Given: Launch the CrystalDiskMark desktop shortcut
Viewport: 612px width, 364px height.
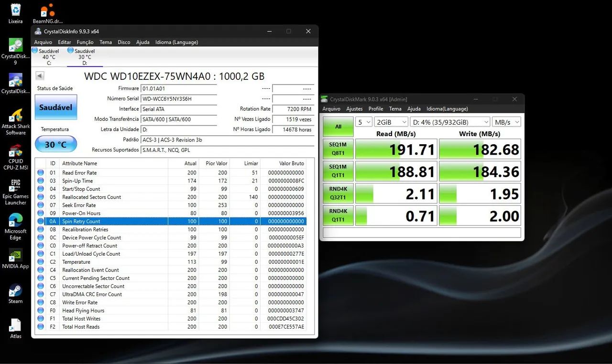Looking at the screenshot, I should tap(16, 84).
